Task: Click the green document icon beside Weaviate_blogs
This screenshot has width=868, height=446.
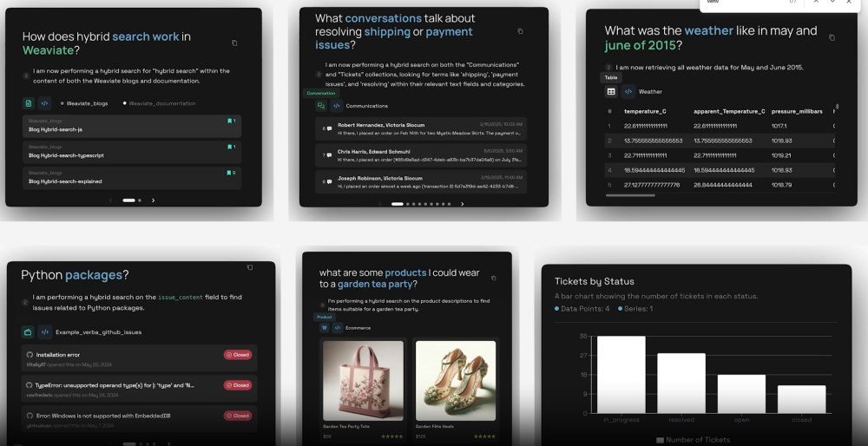Action: click(29, 103)
